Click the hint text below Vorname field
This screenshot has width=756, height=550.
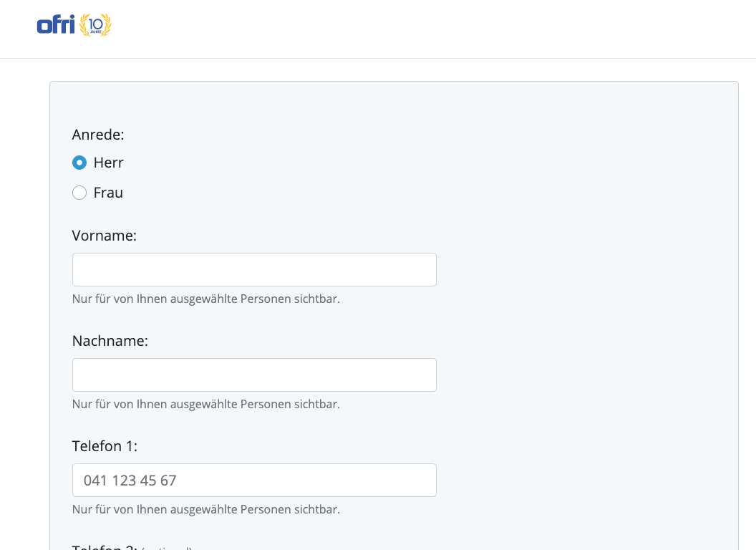tap(206, 299)
